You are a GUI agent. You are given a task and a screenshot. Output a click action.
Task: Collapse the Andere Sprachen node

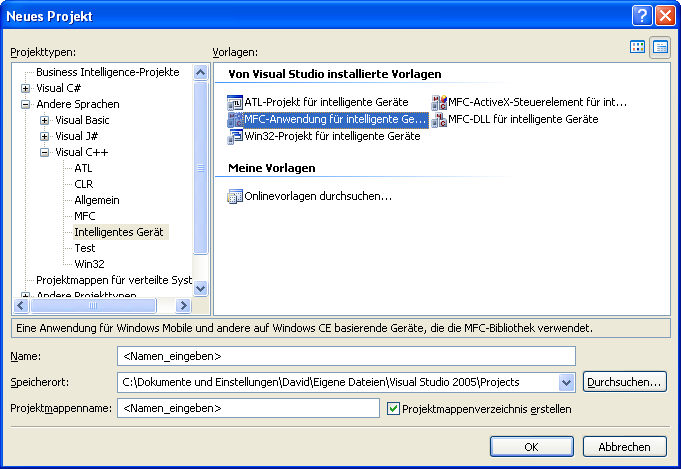[26, 104]
